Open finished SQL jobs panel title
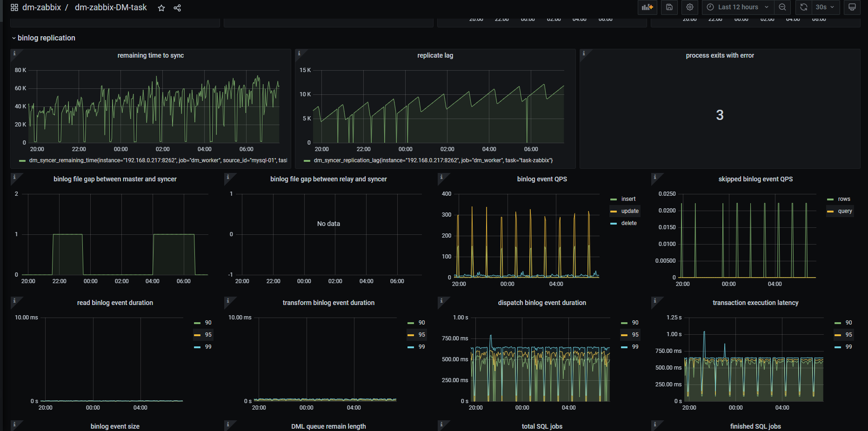 pyautogui.click(x=755, y=426)
